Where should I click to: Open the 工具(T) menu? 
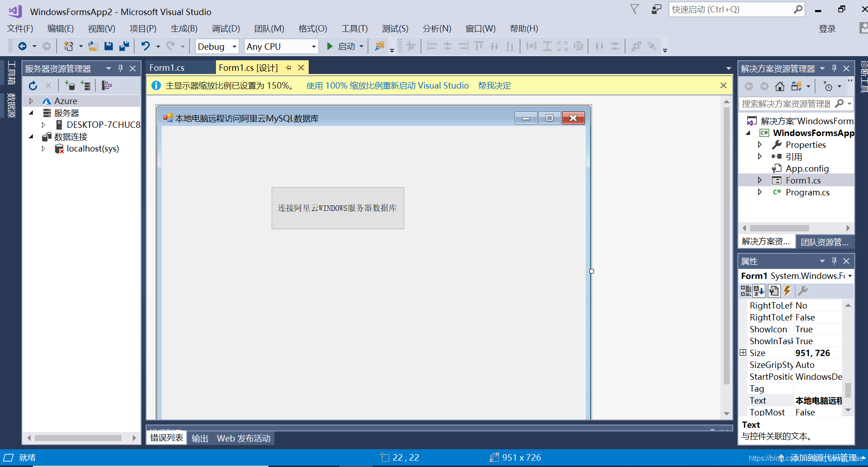(x=354, y=28)
